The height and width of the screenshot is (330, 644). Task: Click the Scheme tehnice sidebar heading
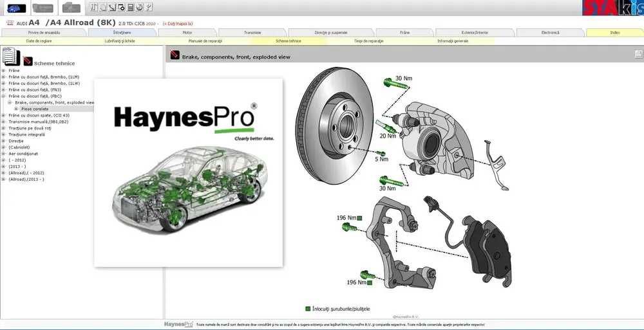pyautogui.click(x=54, y=63)
